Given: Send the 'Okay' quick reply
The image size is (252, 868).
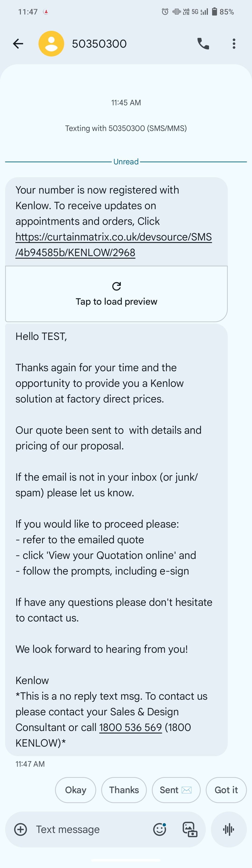Looking at the screenshot, I should (75, 790).
